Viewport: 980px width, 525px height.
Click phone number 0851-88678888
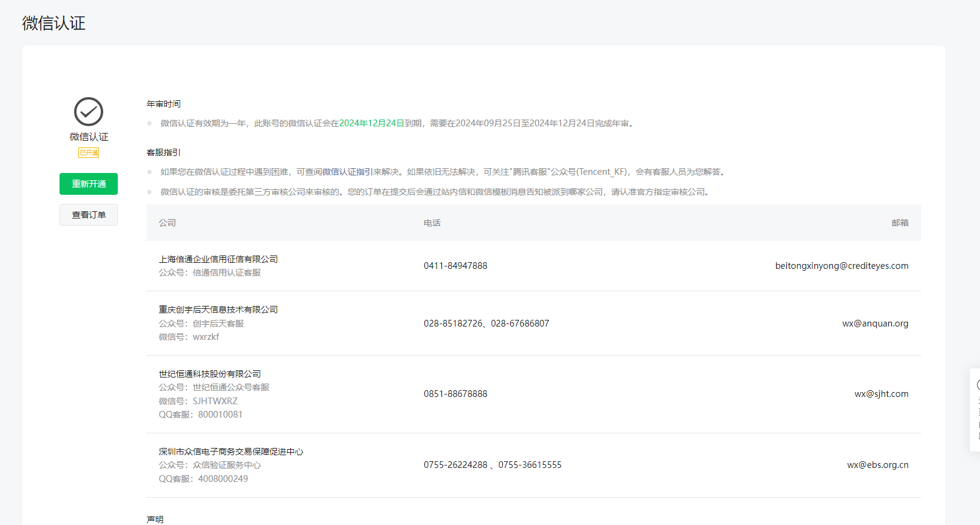click(455, 394)
